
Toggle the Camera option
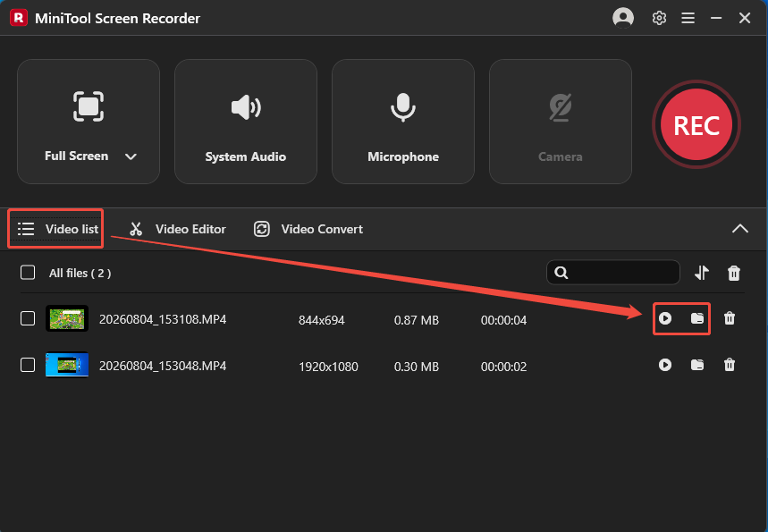click(561, 122)
